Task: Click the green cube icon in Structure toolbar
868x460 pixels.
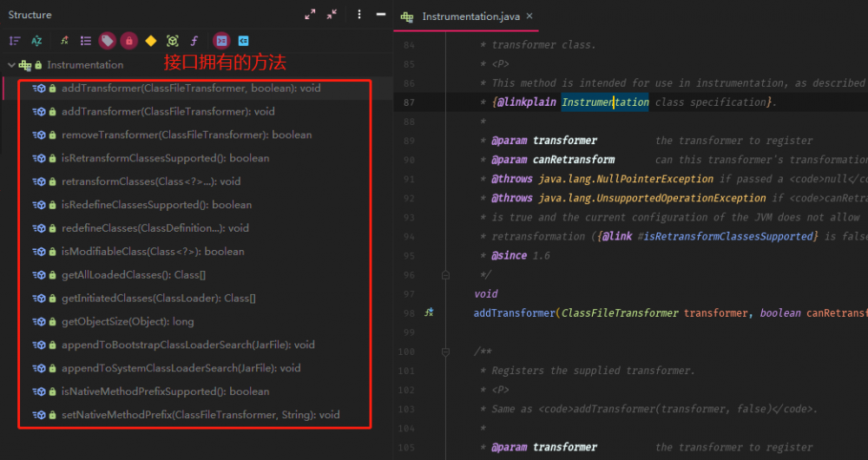Action: coord(173,41)
